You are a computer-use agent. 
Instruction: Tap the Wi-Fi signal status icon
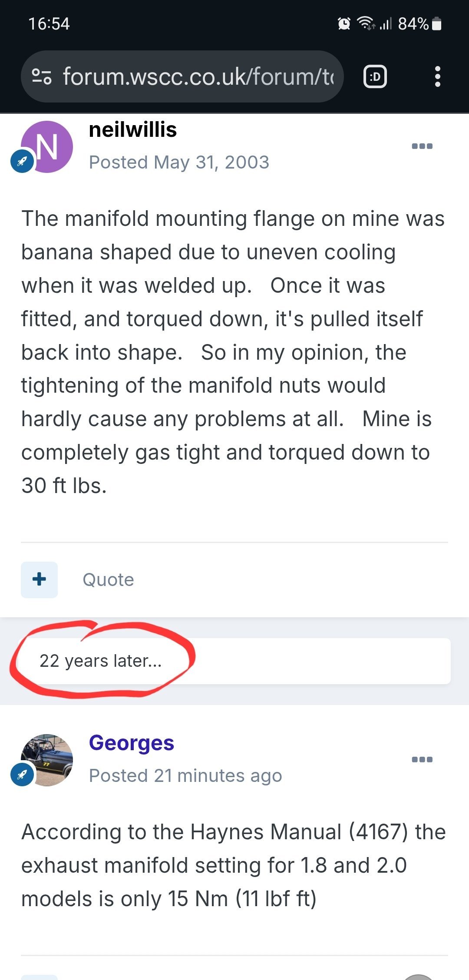click(365, 23)
